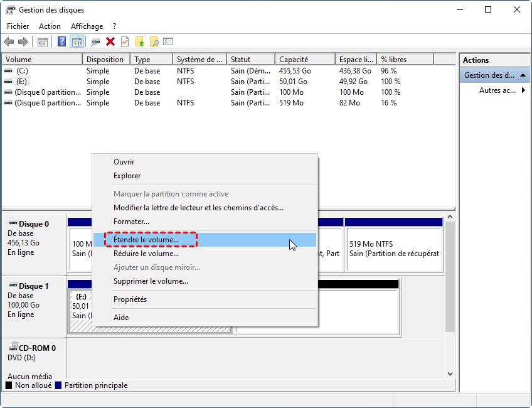
Task: Click the scrollbar up arrow in disk pane
Action: click(x=450, y=217)
